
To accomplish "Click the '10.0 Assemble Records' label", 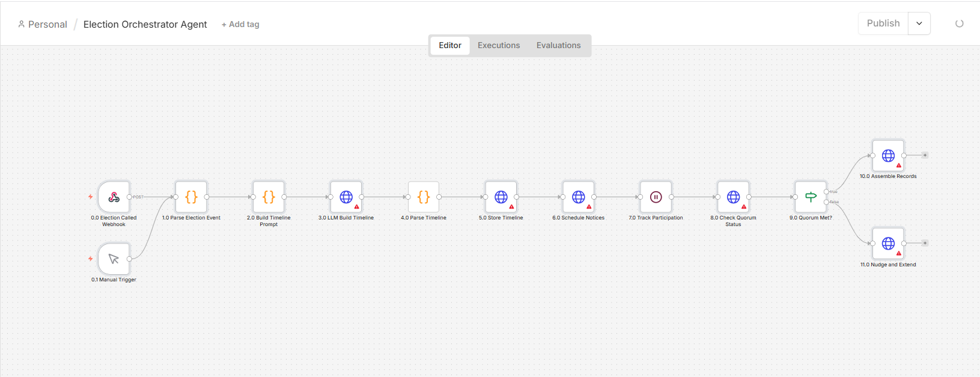I will pos(888,176).
